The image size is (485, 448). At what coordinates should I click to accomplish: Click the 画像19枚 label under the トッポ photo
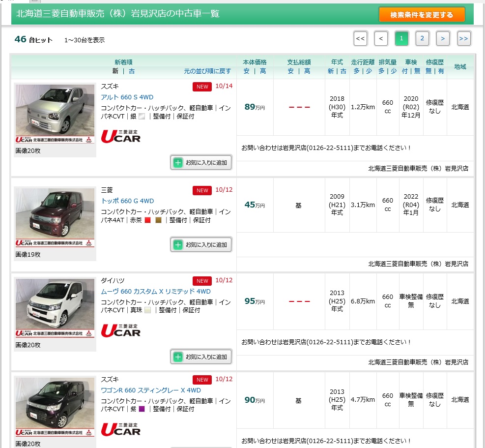pos(28,255)
